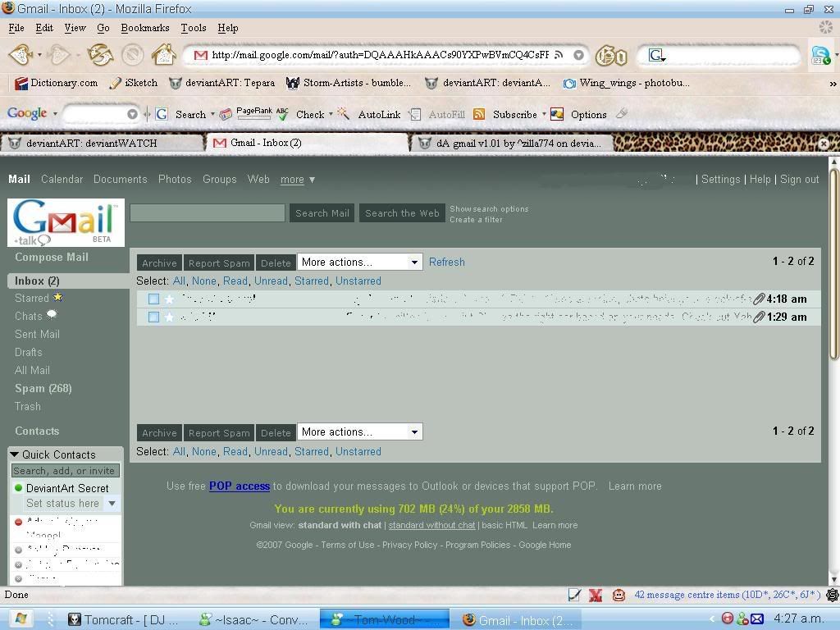Image resolution: width=840 pixels, height=630 pixels.
Task: Tick the checkbox for the 4:18 am message
Action: point(153,299)
